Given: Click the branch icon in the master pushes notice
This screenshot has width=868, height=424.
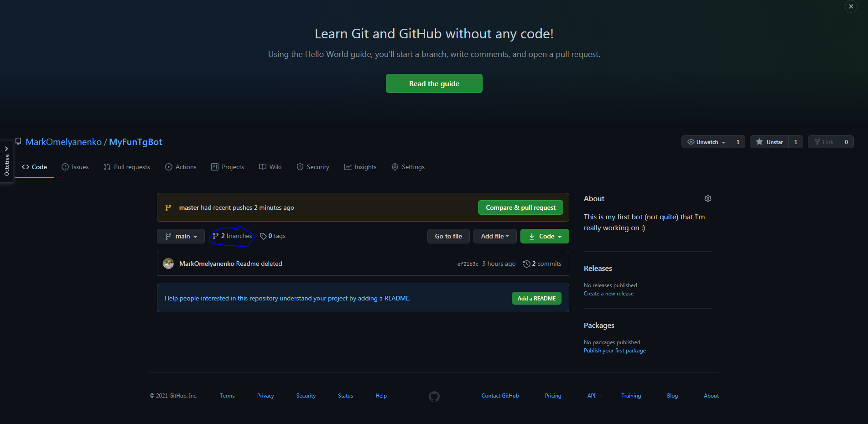Looking at the screenshot, I should click(168, 207).
